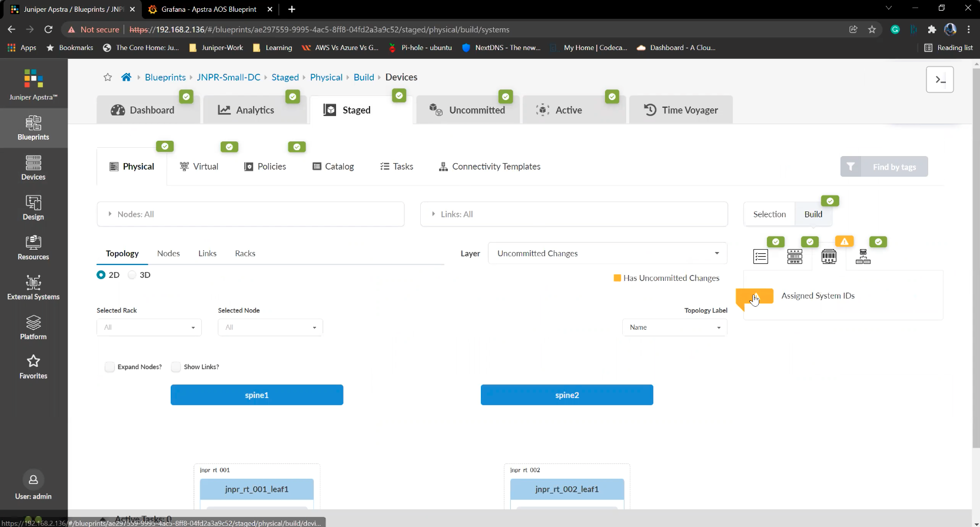Bookmark this page with star icon
980x527 pixels.
coord(872,29)
